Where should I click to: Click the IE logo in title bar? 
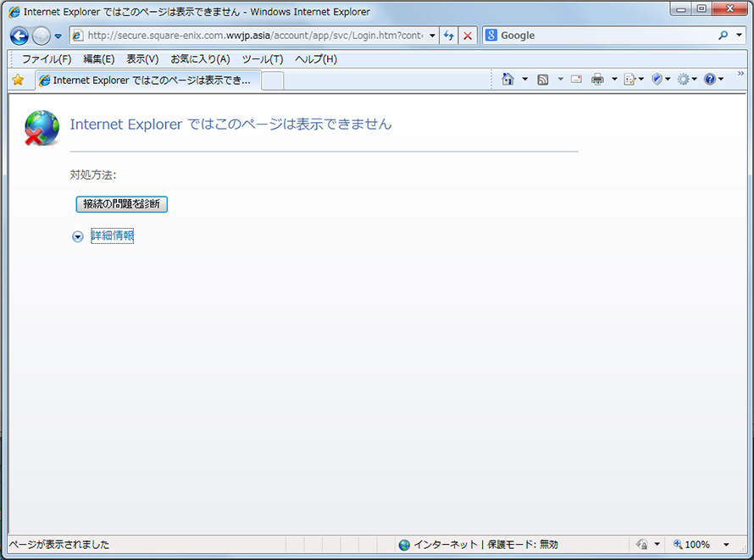tap(14, 12)
